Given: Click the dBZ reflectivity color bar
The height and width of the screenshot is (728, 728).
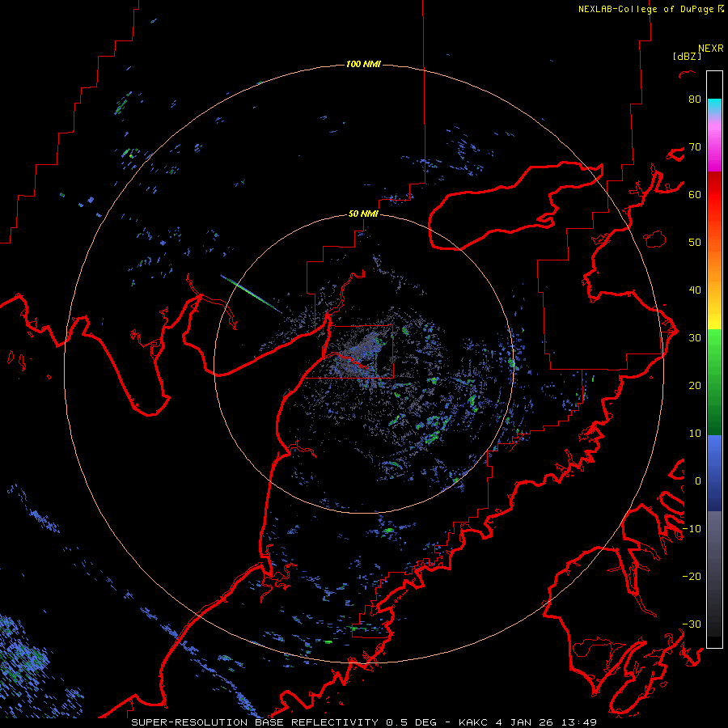Looking at the screenshot, I should (x=714, y=359).
